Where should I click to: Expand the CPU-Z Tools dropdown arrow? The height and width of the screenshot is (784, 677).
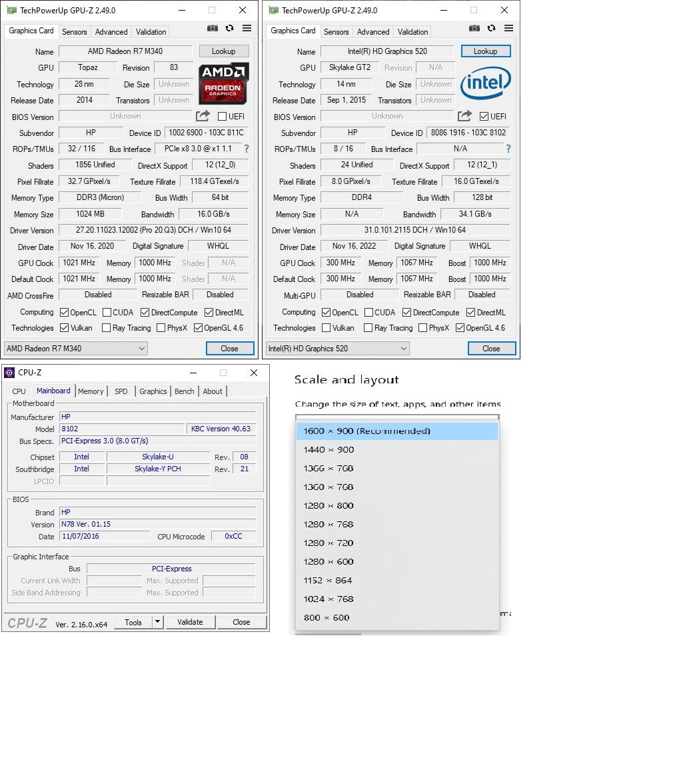pyautogui.click(x=157, y=622)
